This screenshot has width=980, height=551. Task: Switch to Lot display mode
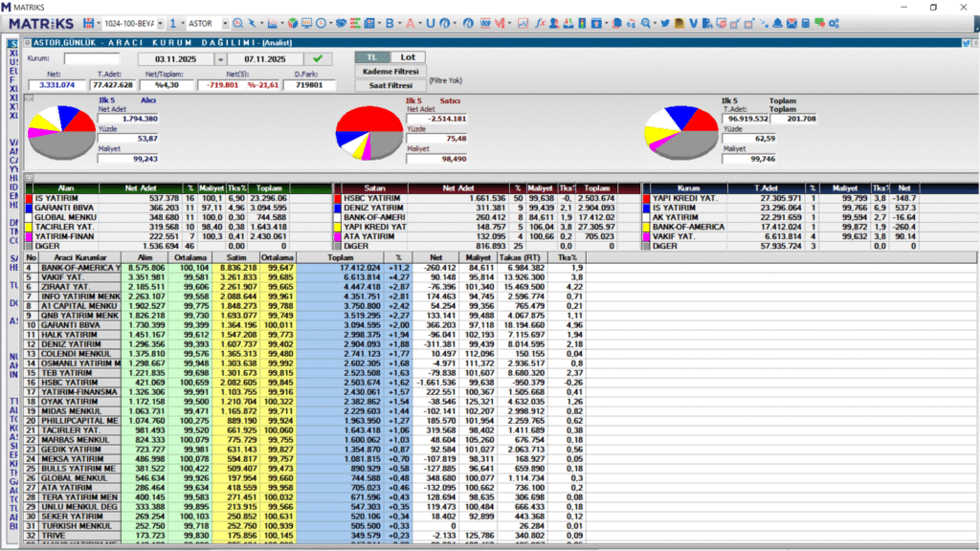(408, 57)
